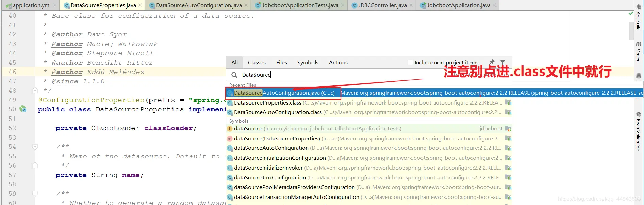This screenshot has width=644, height=205.
Task: Click method icon beside dataSource(DataSourceProperties)
Action: (x=230, y=139)
